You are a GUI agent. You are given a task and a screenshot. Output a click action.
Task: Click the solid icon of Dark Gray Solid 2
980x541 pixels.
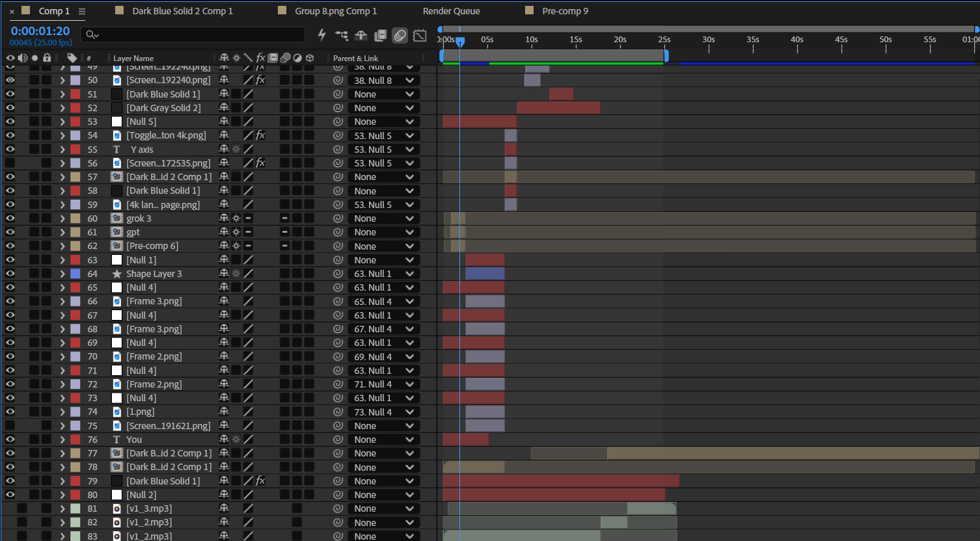coord(117,108)
